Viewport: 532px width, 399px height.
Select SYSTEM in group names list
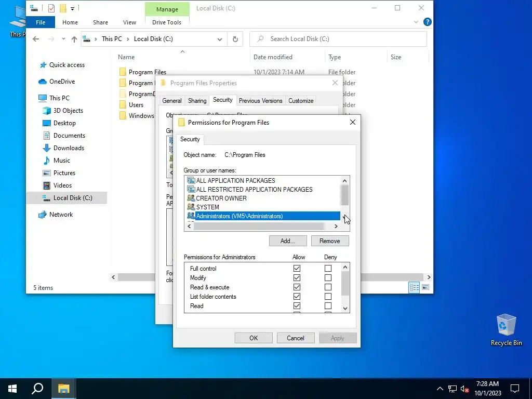point(208,207)
